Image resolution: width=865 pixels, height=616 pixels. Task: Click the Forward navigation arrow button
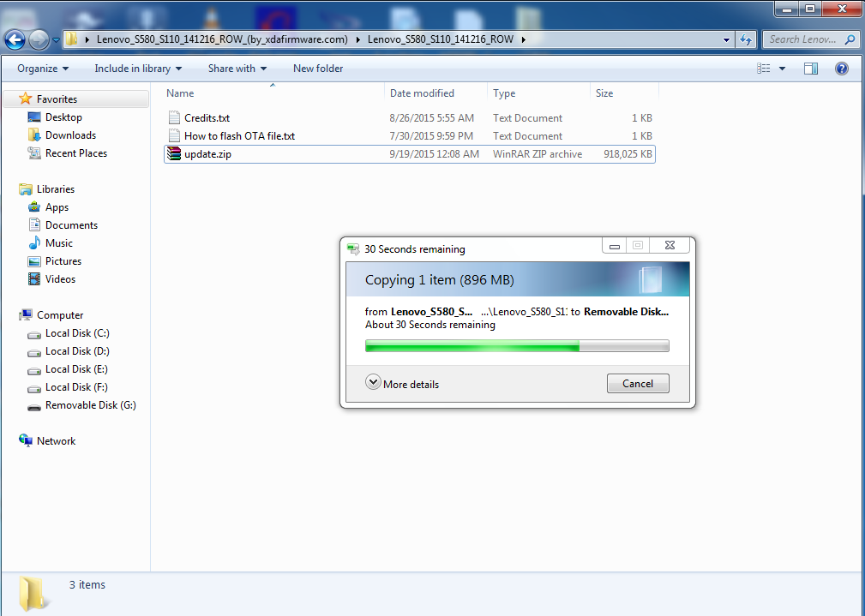coord(39,39)
